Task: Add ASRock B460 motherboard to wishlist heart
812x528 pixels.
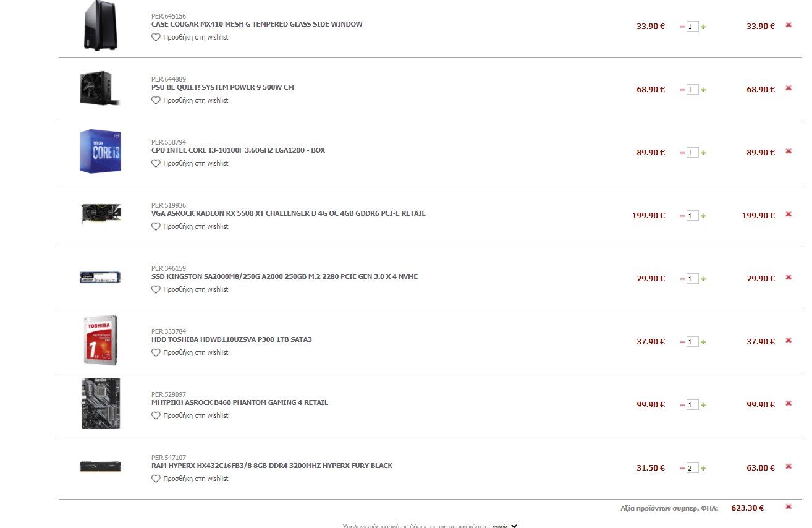Action: pyautogui.click(x=156, y=415)
